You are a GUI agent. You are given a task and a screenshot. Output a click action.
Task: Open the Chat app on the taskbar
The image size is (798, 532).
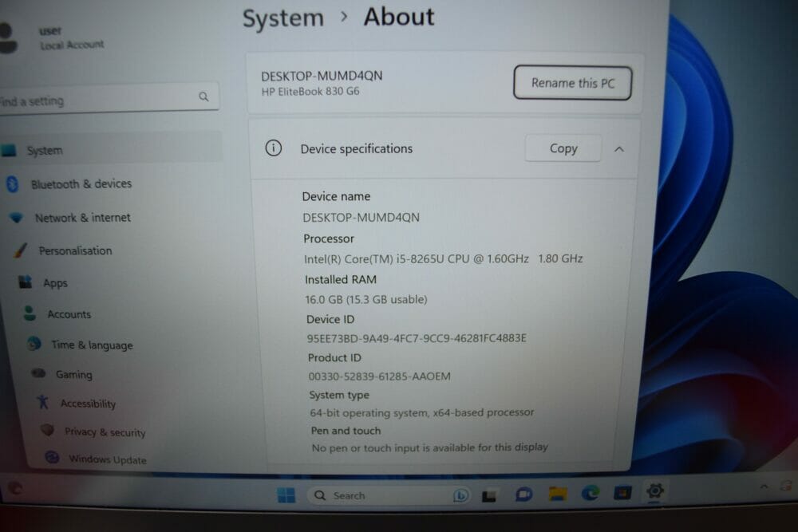coord(523,495)
